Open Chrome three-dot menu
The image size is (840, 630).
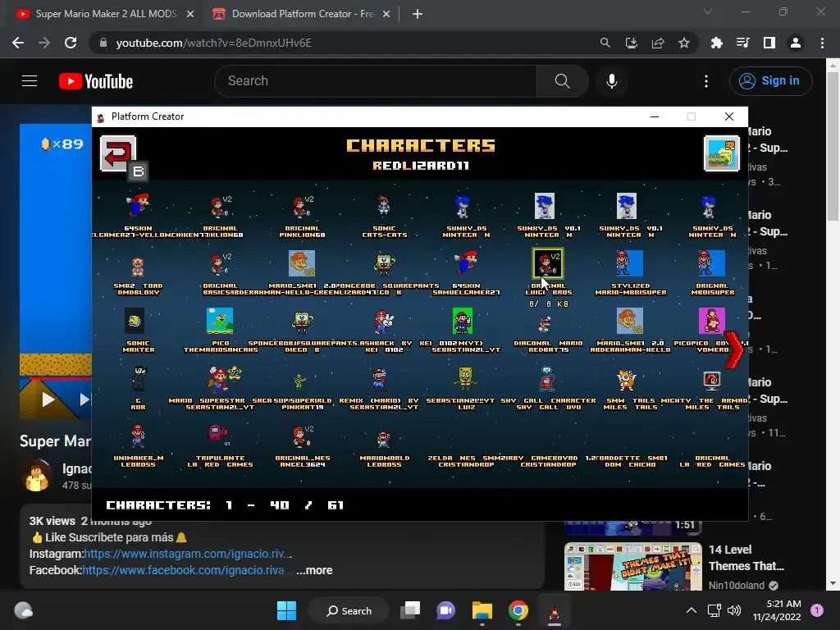(822, 43)
